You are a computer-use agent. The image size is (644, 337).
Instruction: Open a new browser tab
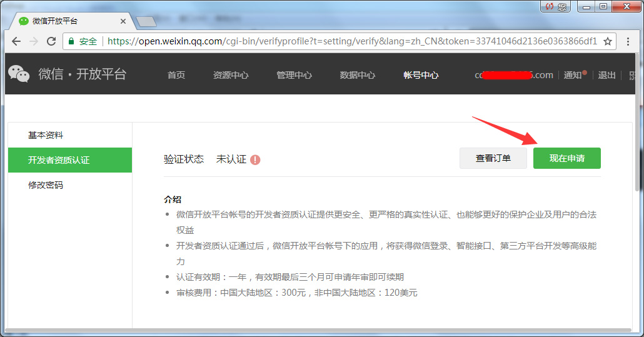coord(146,22)
